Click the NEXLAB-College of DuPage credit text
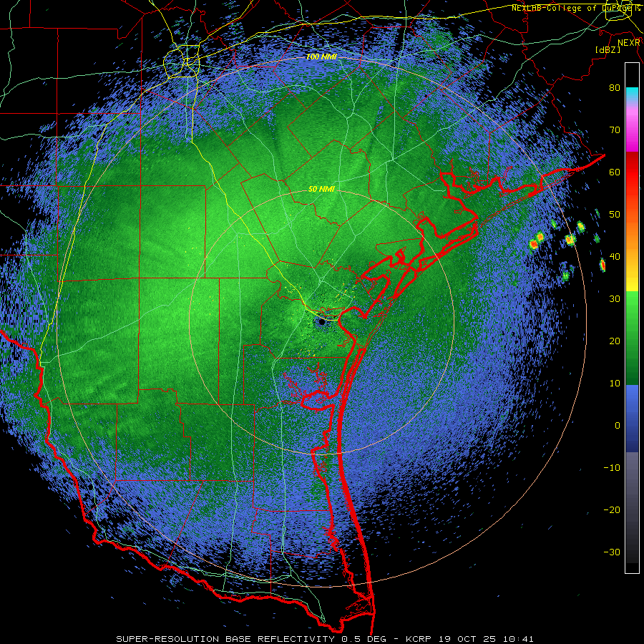 coord(576,8)
